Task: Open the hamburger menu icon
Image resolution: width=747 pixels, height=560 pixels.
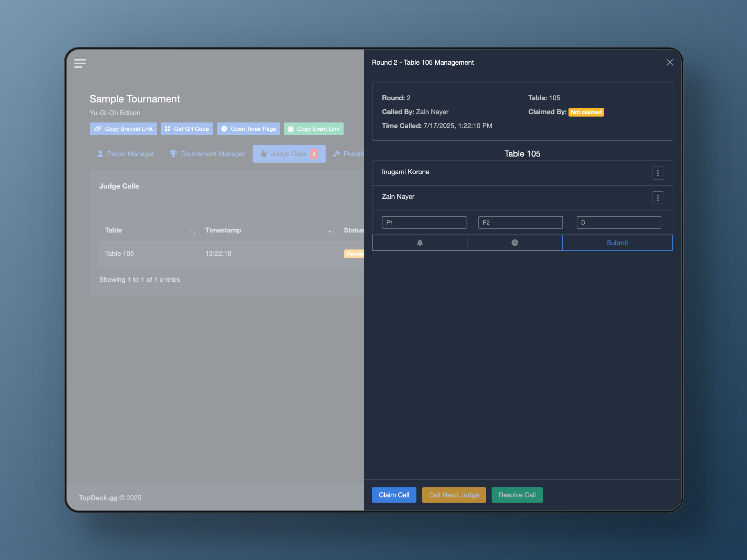Action: coord(80,63)
